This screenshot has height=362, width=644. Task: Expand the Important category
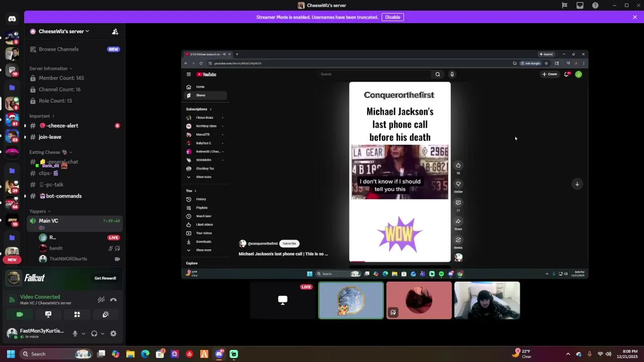pyautogui.click(x=42, y=116)
